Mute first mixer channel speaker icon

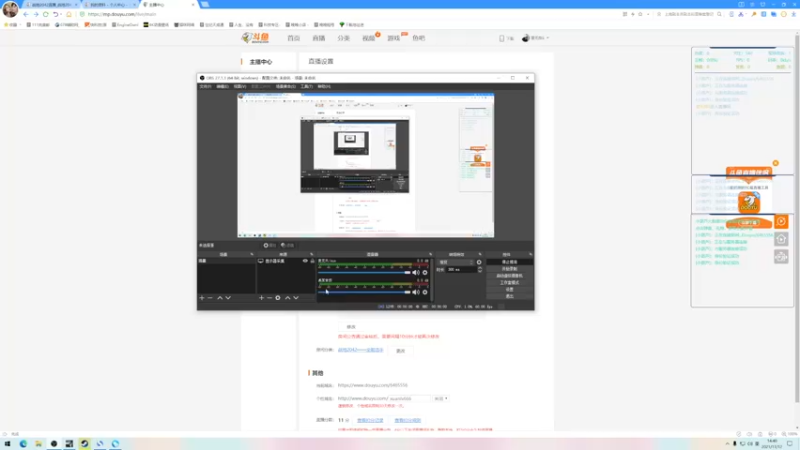point(416,272)
